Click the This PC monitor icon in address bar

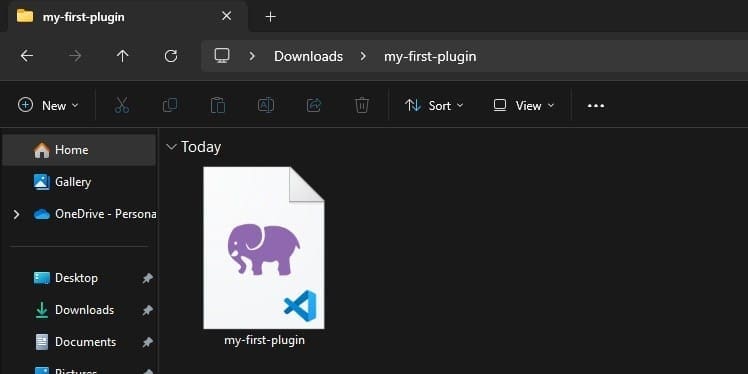point(222,56)
